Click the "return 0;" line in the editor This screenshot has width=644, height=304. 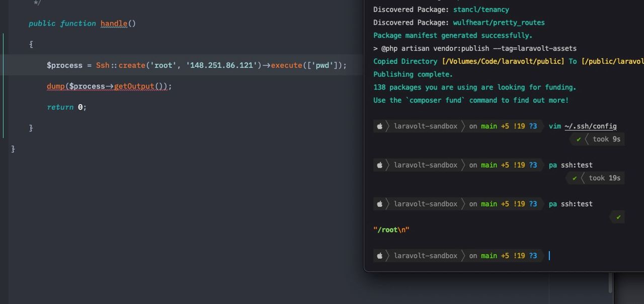[66, 107]
